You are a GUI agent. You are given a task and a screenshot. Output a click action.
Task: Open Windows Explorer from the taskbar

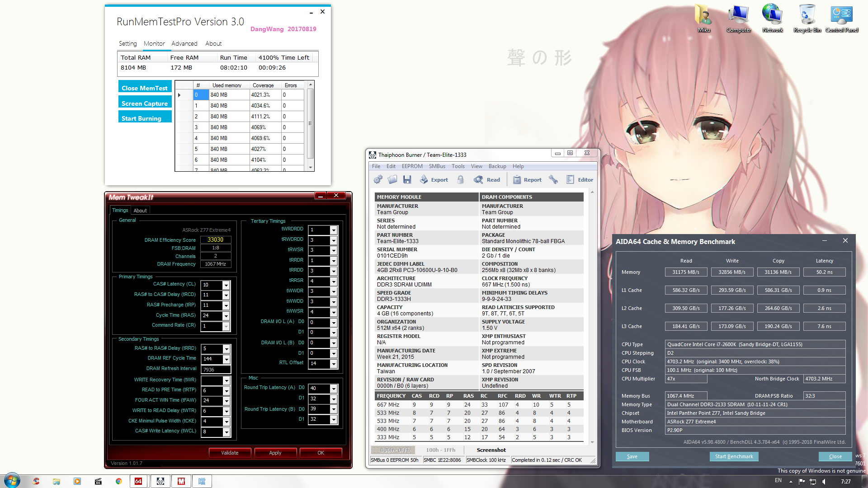click(57, 481)
